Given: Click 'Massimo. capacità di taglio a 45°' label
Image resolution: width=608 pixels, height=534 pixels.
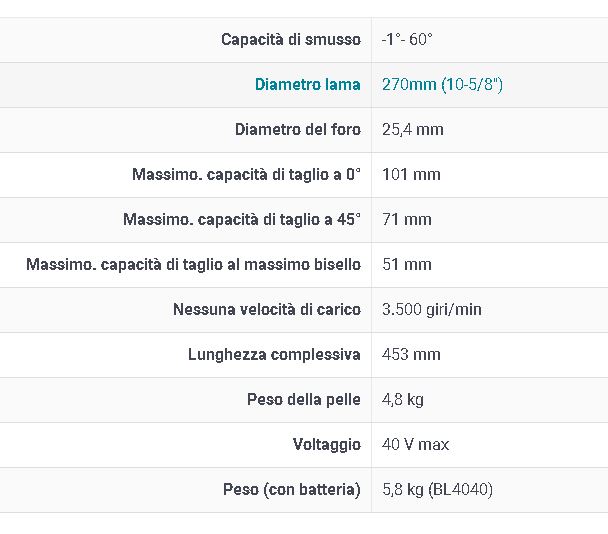Looking at the screenshot, I should point(242,219).
